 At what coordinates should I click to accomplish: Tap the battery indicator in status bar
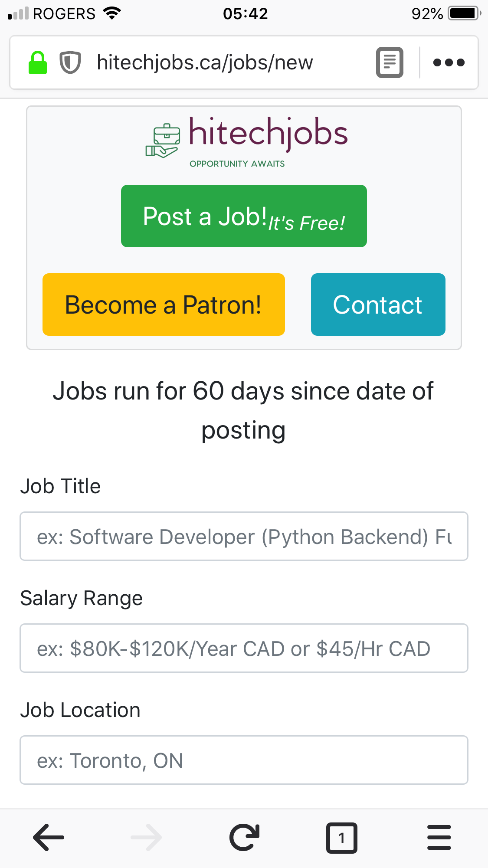(464, 13)
